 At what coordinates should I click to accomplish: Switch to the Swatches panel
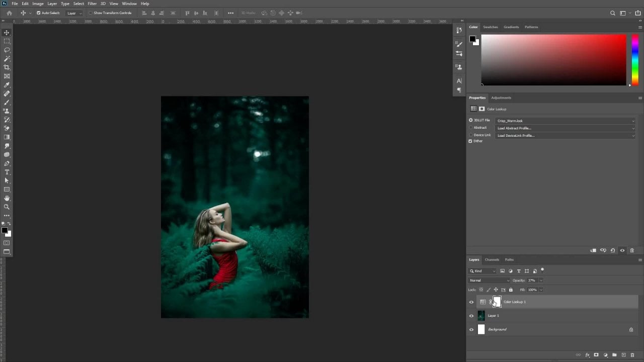click(x=491, y=27)
